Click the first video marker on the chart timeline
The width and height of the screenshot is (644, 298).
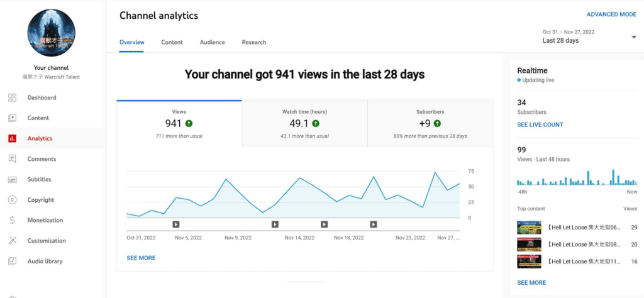176,224
